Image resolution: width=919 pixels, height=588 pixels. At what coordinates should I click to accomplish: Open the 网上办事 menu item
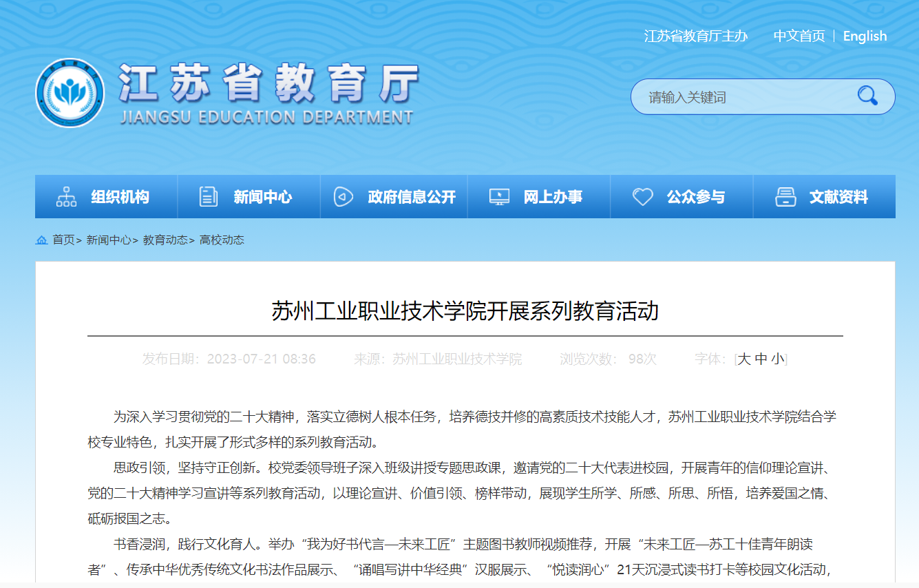(553, 197)
